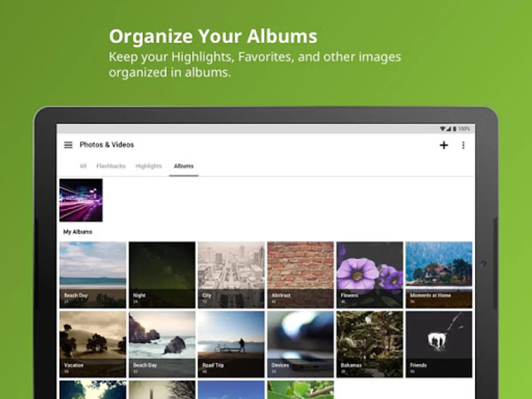Open the Devices album
This screenshot has height=399, width=532.
pyautogui.click(x=301, y=344)
